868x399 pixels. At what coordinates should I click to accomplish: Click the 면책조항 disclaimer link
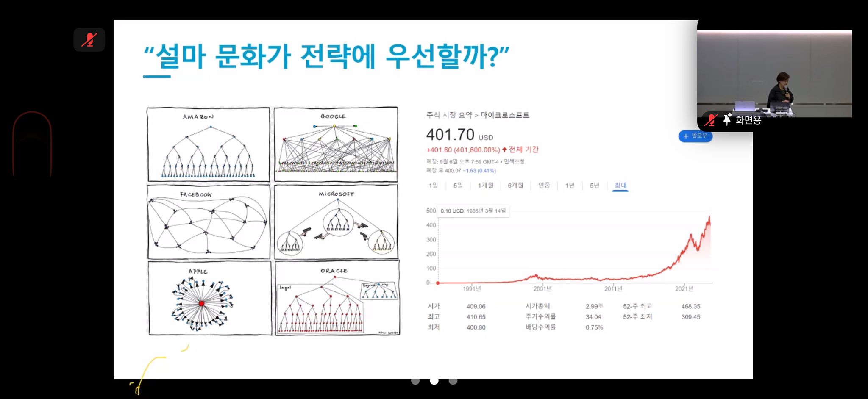click(x=514, y=162)
